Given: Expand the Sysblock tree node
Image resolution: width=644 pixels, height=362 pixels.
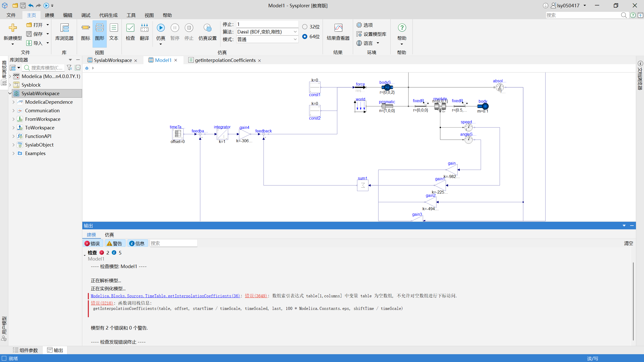Looking at the screenshot, I should (10, 85).
